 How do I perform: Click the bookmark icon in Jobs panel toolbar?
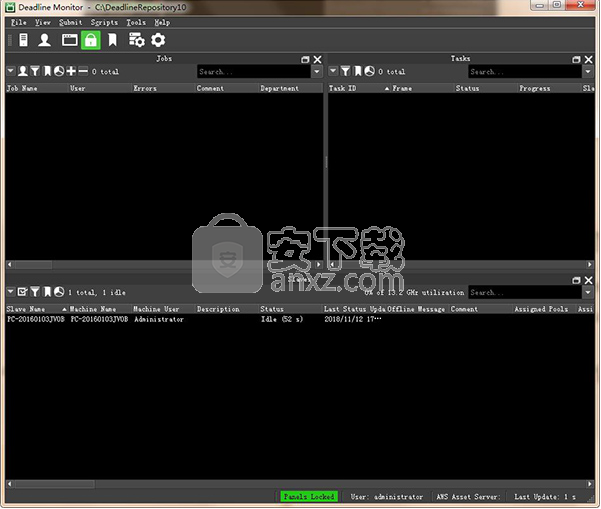point(47,71)
